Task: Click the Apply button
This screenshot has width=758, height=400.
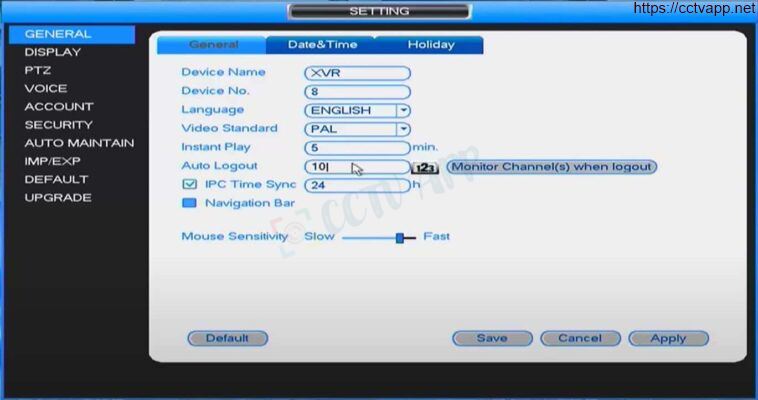Action: point(668,338)
